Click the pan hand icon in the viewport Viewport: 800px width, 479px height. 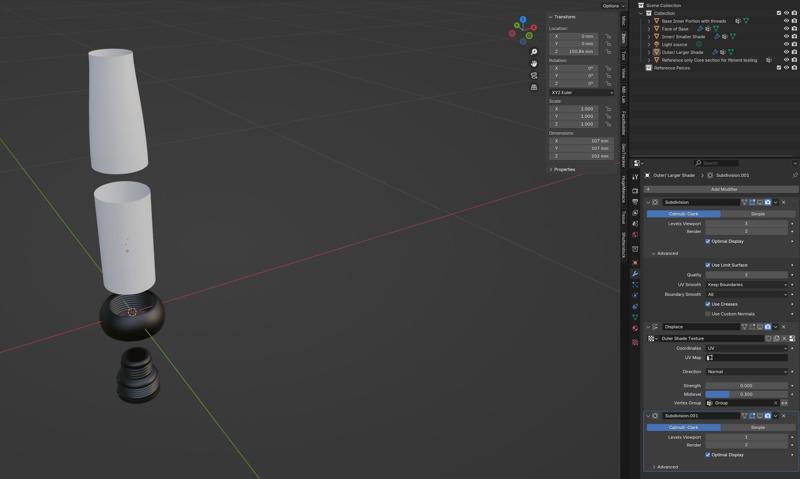(534, 64)
